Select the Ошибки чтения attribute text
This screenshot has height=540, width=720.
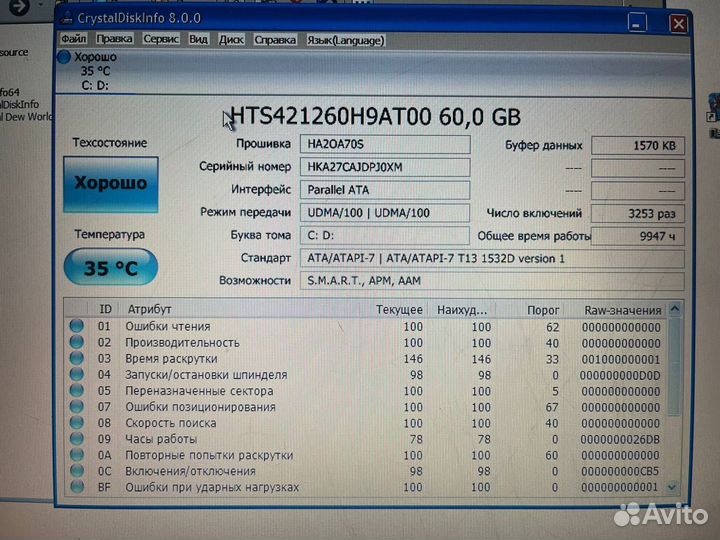coord(168,326)
